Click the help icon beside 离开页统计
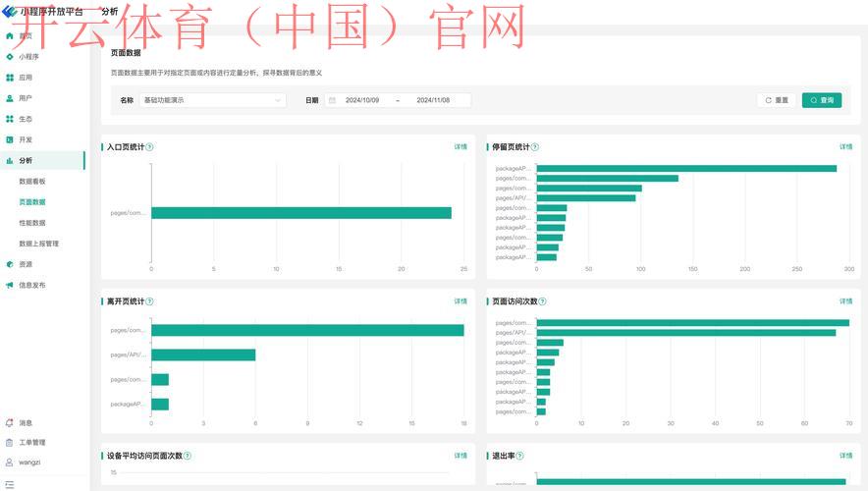The height and width of the screenshot is (491, 868). (x=149, y=301)
